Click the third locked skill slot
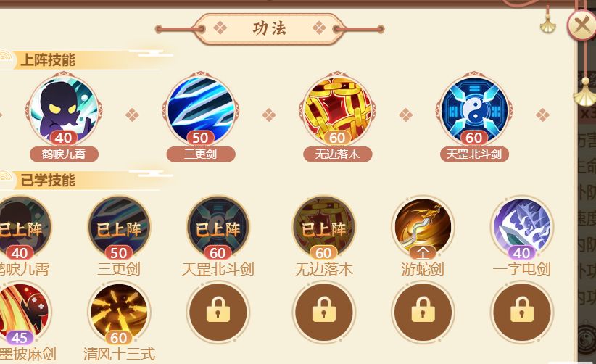Viewport: 596px width, 364px height. (x=423, y=313)
